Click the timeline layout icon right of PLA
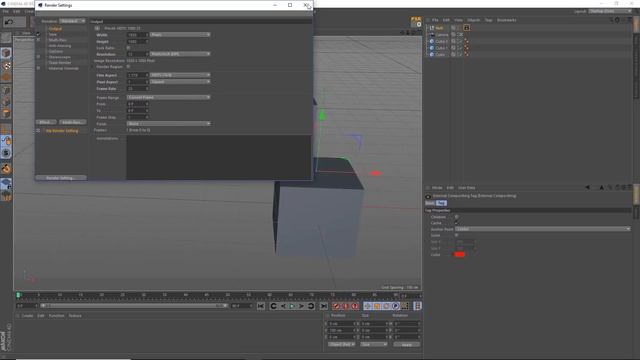The image size is (640, 360). (x=417, y=306)
